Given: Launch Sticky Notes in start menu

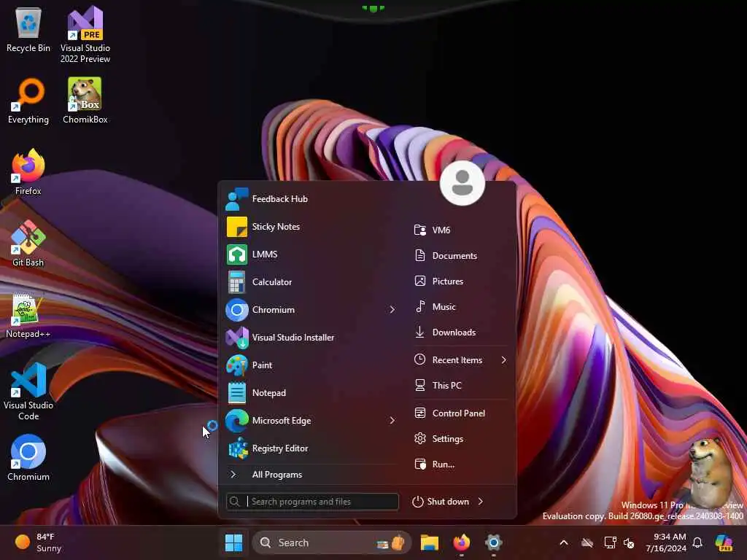Looking at the screenshot, I should (x=311, y=227).
